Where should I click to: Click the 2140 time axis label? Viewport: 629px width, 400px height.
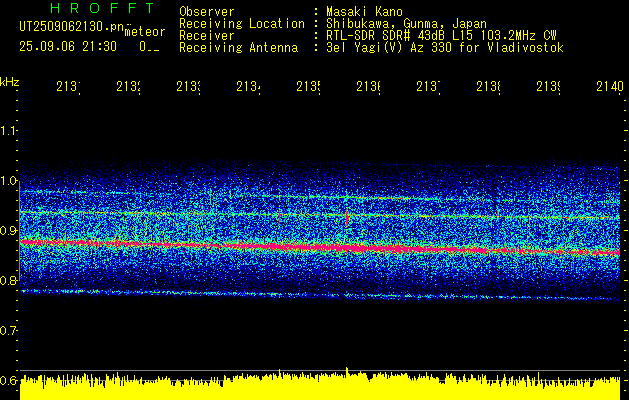coord(610,86)
